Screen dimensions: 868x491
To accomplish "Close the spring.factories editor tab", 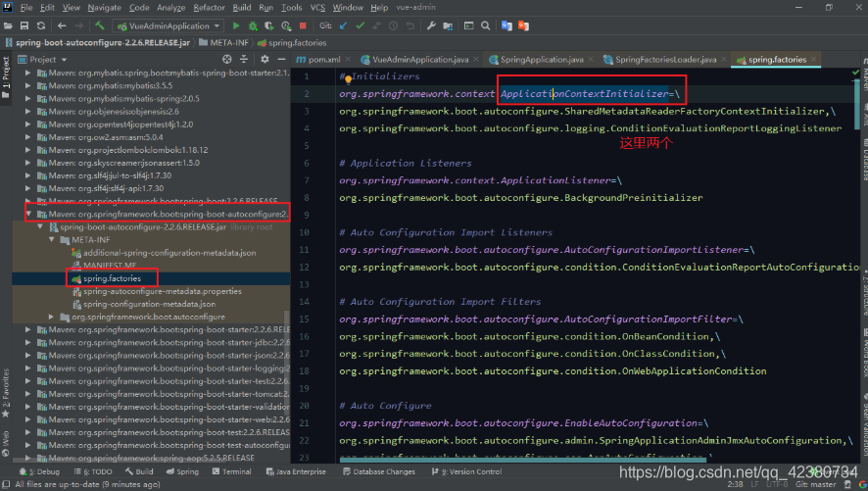I will point(814,59).
